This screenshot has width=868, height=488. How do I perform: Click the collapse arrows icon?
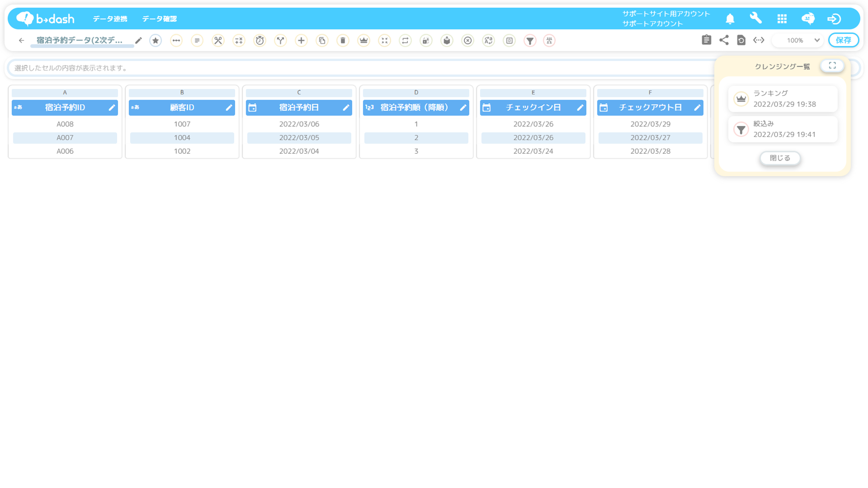[384, 40]
